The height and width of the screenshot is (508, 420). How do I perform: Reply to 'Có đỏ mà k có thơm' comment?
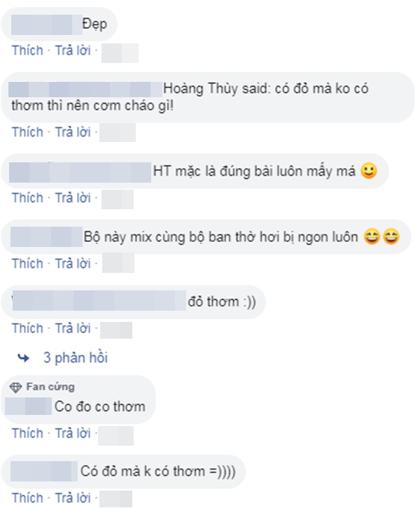click(73, 498)
